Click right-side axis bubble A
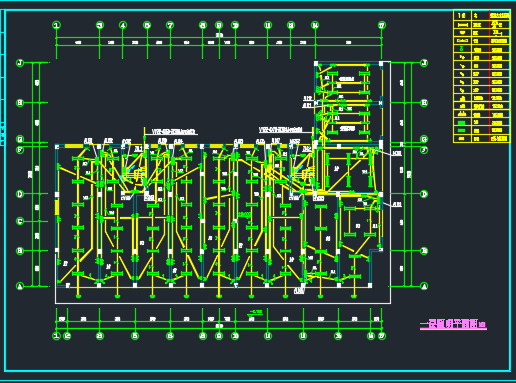 pyautogui.click(x=424, y=286)
